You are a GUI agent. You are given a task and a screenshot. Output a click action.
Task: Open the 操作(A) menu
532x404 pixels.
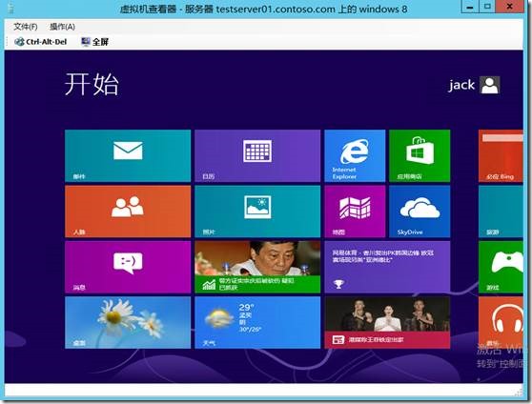(62, 27)
